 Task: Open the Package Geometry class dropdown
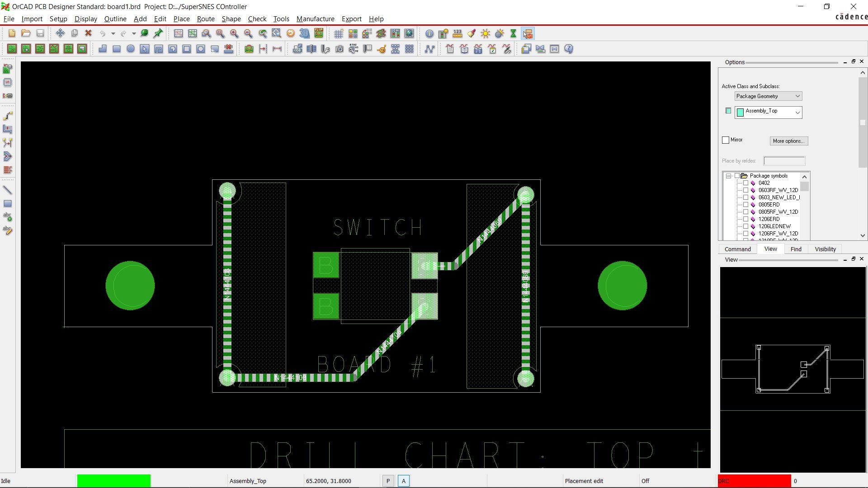[x=768, y=96]
